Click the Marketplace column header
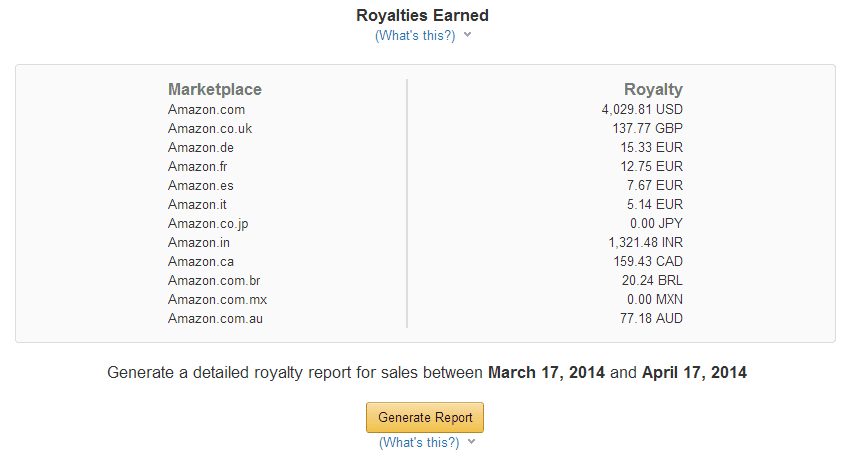The image size is (851, 462). tap(215, 89)
